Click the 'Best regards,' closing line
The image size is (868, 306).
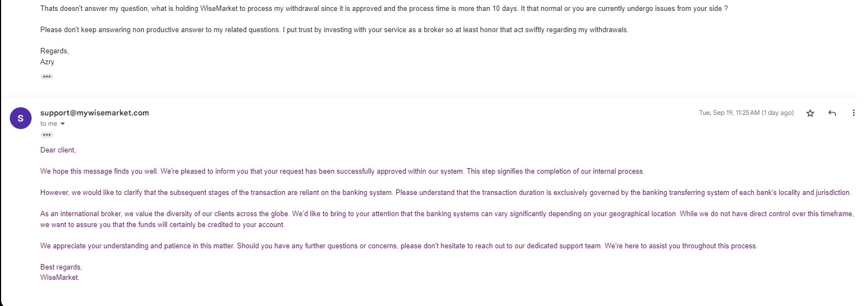[x=61, y=267]
